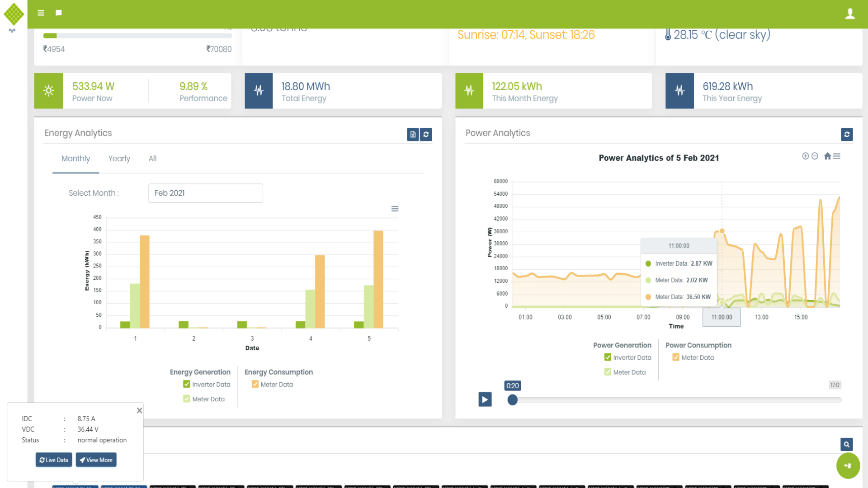Toggle Energy Generation Inverter Data checkbox

click(x=186, y=384)
